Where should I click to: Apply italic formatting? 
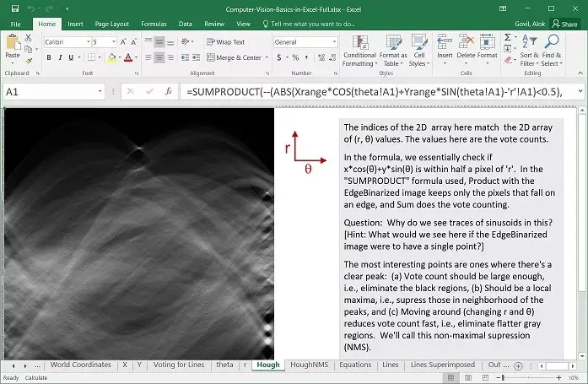(61, 57)
